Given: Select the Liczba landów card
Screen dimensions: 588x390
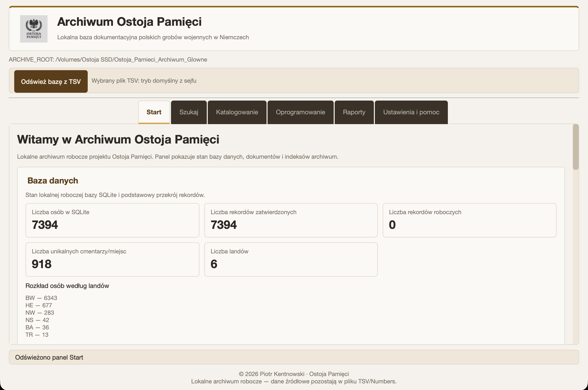Looking at the screenshot, I should [x=291, y=260].
